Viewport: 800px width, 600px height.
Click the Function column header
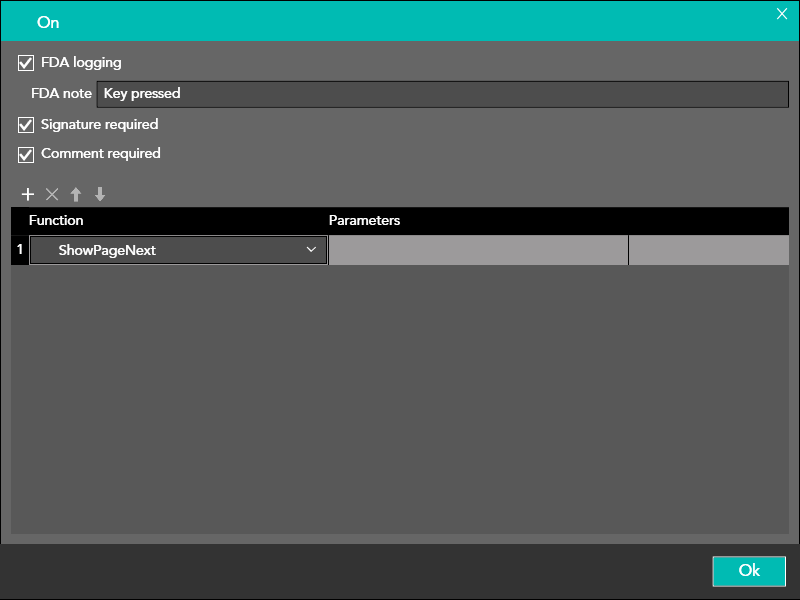pyautogui.click(x=56, y=220)
